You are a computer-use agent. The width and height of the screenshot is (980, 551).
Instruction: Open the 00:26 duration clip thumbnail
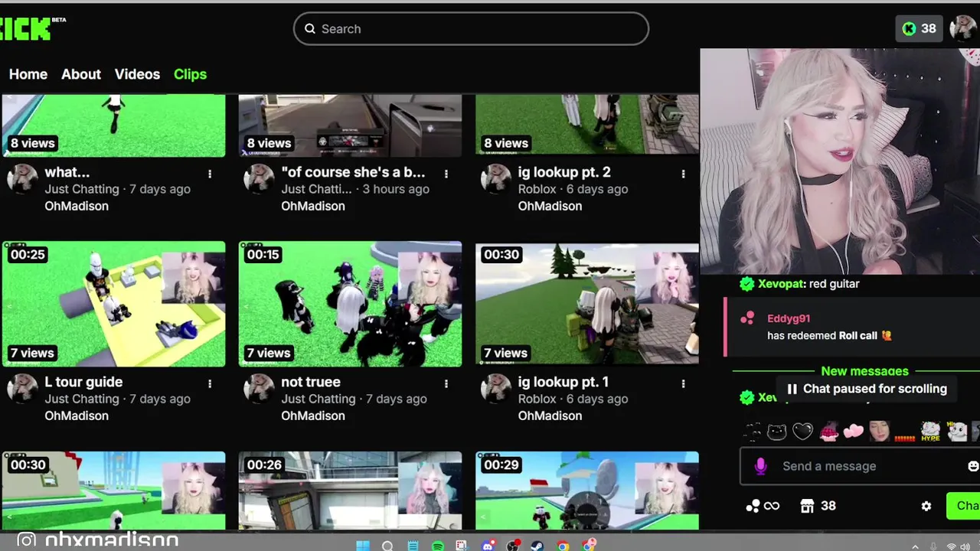point(350,491)
